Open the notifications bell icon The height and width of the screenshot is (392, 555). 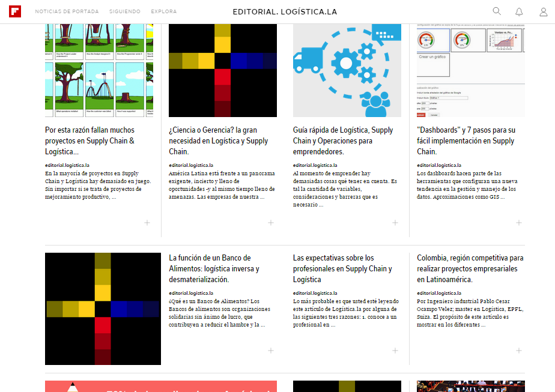(519, 11)
